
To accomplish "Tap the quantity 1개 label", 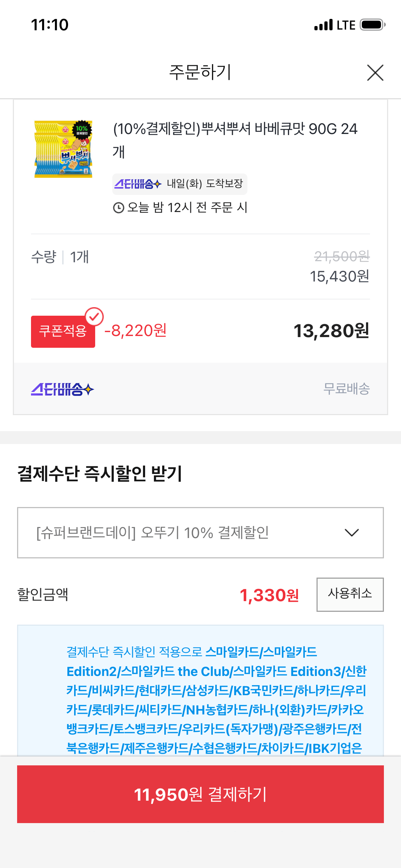I will pyautogui.click(x=79, y=257).
